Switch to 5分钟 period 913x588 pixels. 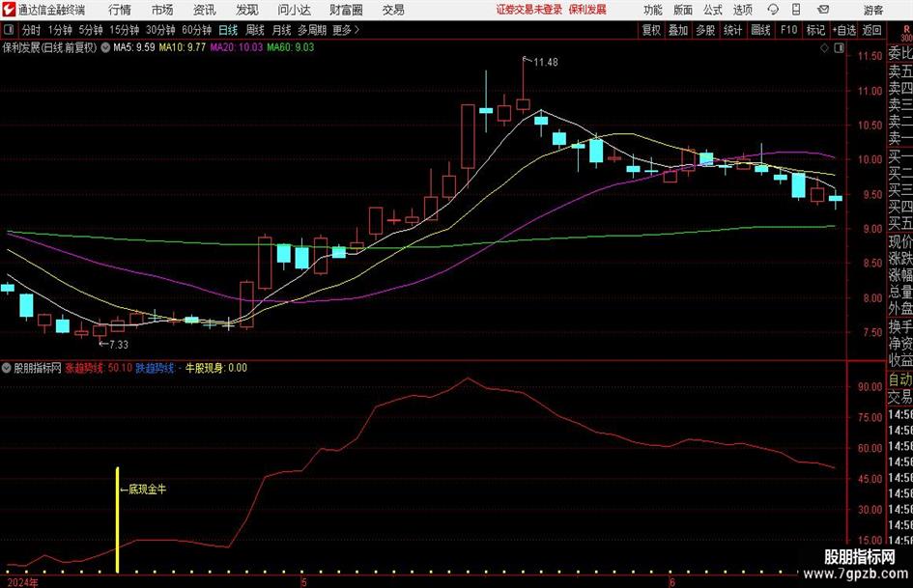[91, 30]
